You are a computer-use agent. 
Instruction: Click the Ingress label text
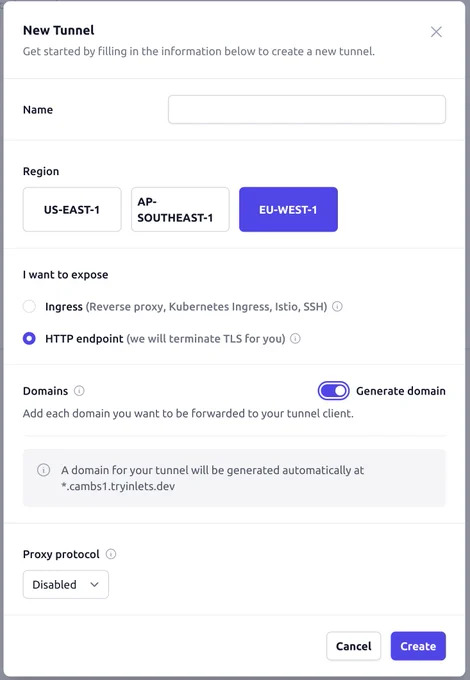point(64,307)
